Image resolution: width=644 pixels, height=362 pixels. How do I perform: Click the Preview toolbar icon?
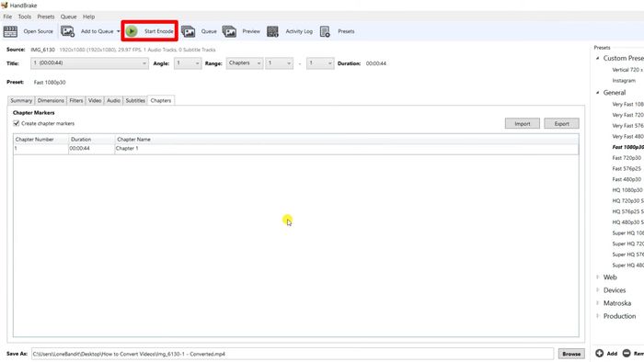229,31
